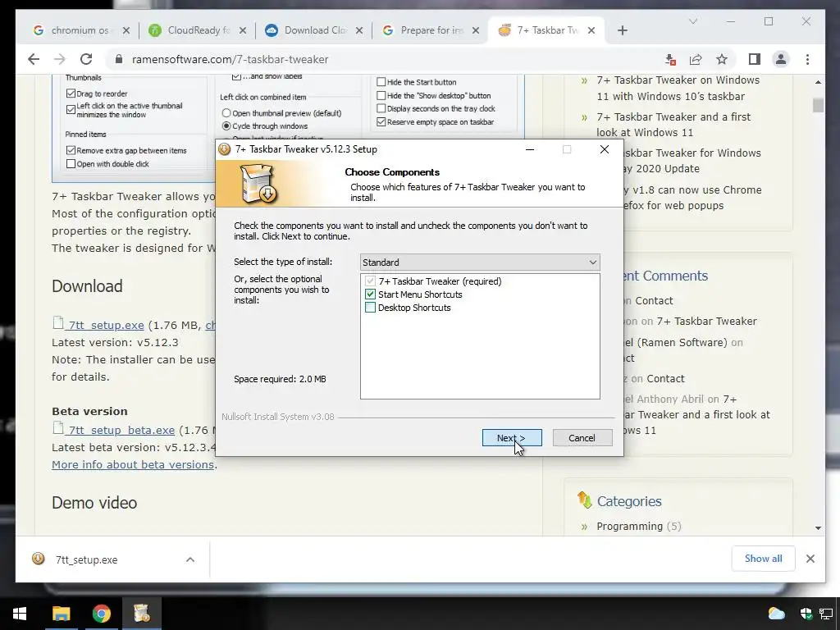Share this page icon
This screenshot has height=630, width=840.
pos(696,59)
